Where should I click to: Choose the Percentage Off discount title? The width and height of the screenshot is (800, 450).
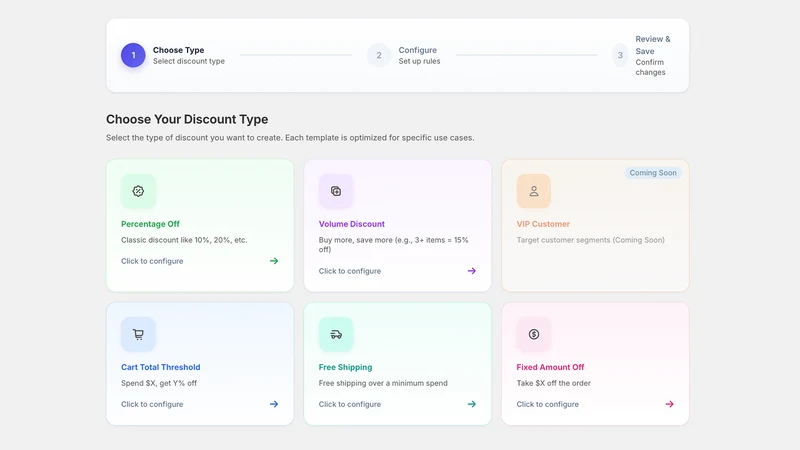150,224
